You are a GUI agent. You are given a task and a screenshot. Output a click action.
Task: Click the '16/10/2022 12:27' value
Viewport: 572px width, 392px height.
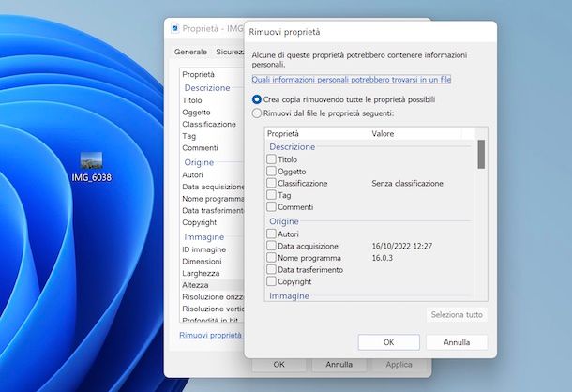tap(402, 246)
